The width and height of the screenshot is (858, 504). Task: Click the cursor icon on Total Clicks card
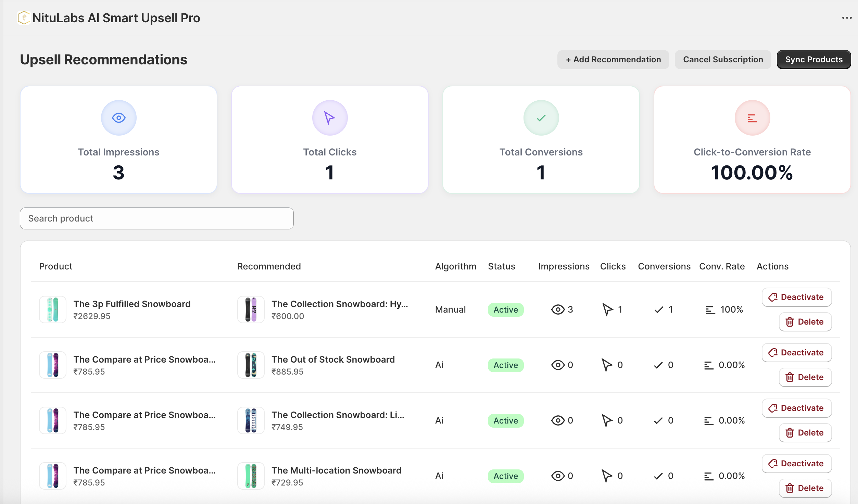click(x=329, y=117)
